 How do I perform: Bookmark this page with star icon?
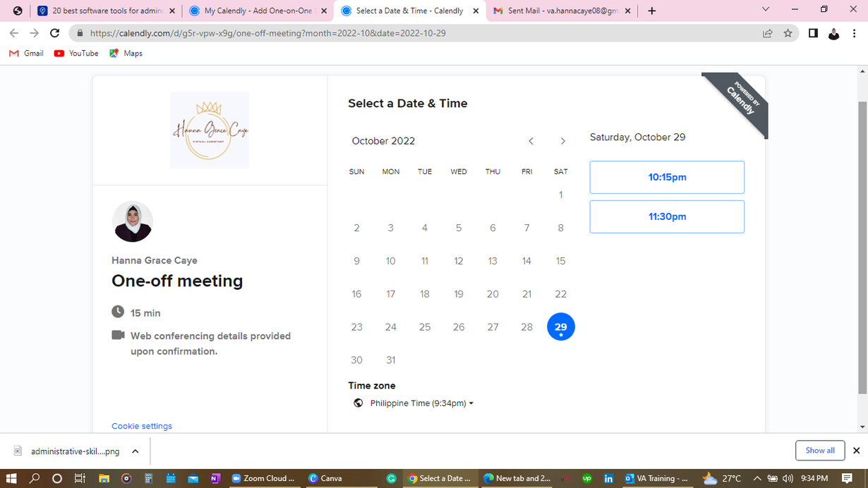point(788,33)
